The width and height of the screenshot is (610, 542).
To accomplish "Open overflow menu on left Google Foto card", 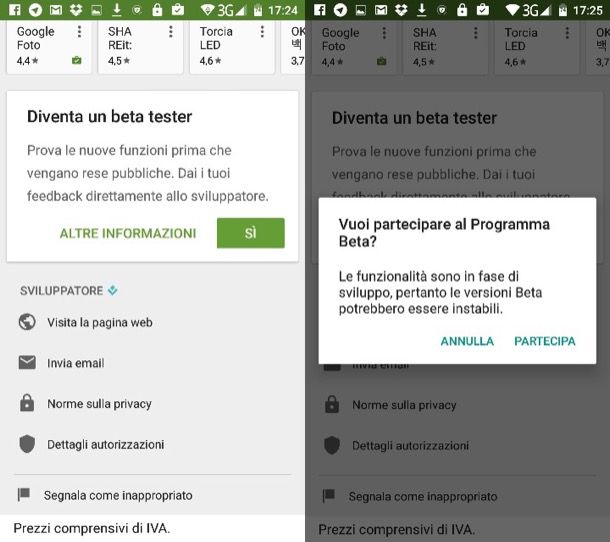I will (79, 32).
